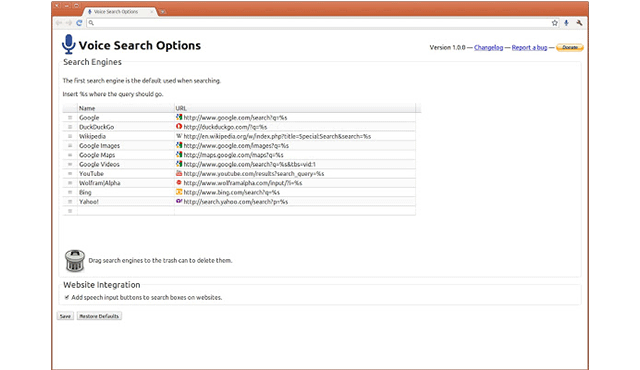Click the empty URL field in last row

pyautogui.click(x=295, y=211)
